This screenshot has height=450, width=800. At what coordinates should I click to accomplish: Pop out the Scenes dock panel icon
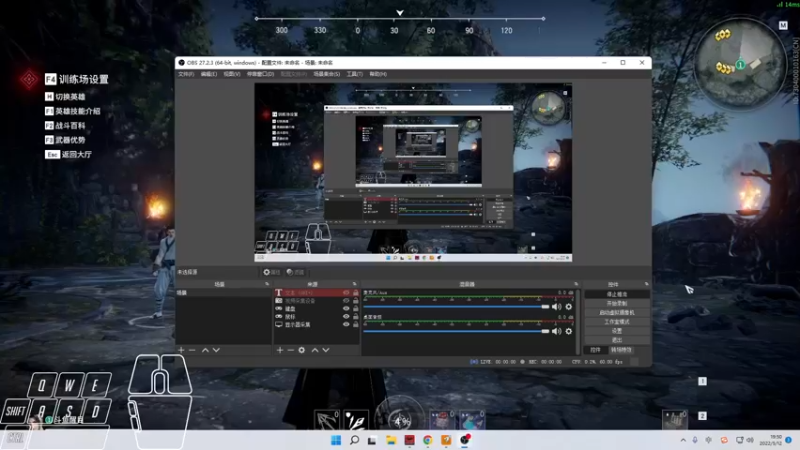267,284
